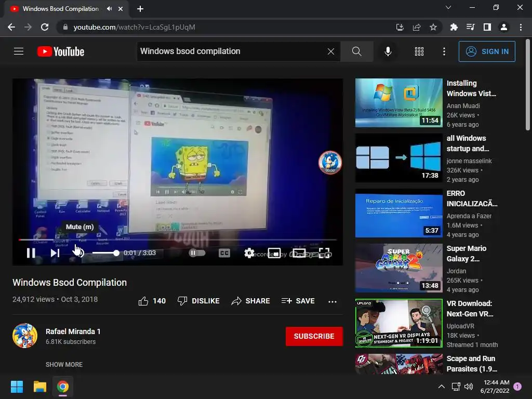The image size is (532, 399).
Task: Open more actions below the video
Action: 332,301
